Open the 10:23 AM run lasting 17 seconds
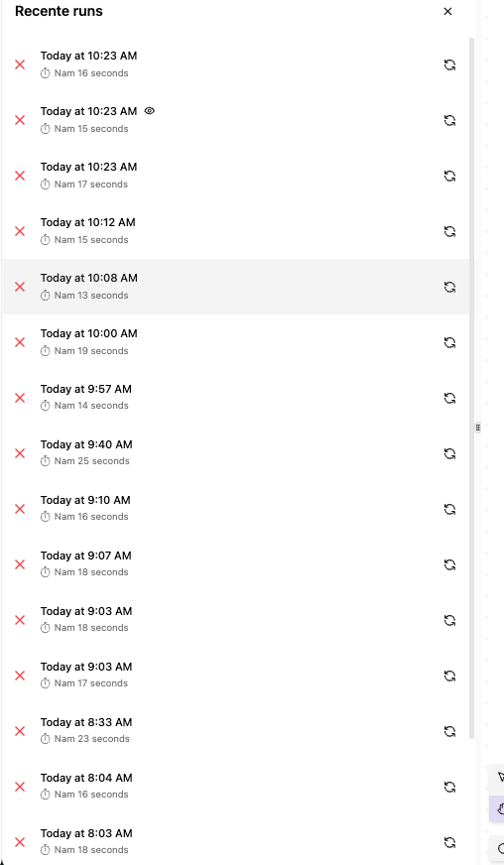The image size is (504, 865). [236, 176]
